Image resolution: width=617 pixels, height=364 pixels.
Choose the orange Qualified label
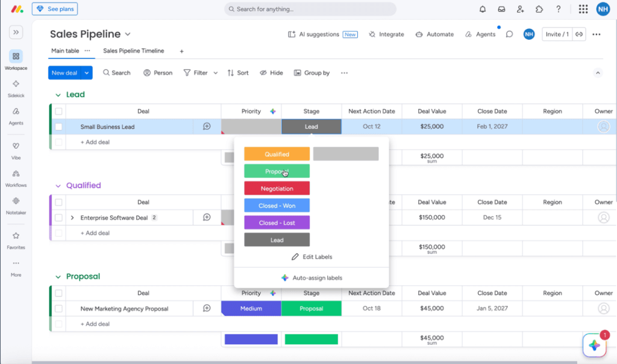[277, 154]
